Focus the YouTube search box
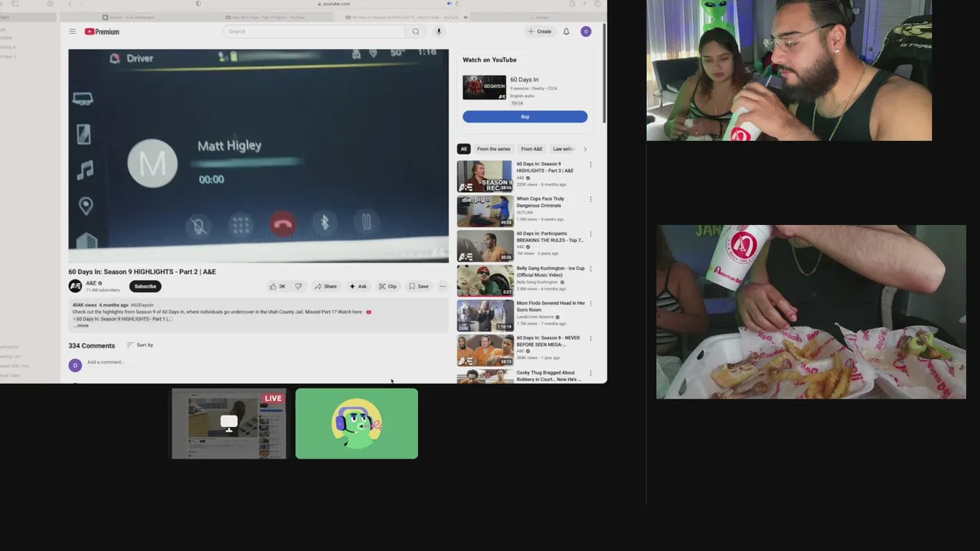This screenshot has width=980, height=551. 314,31
